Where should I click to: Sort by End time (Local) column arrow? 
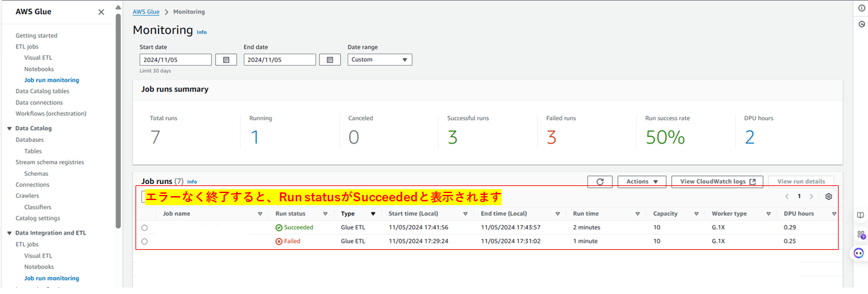coord(557,214)
